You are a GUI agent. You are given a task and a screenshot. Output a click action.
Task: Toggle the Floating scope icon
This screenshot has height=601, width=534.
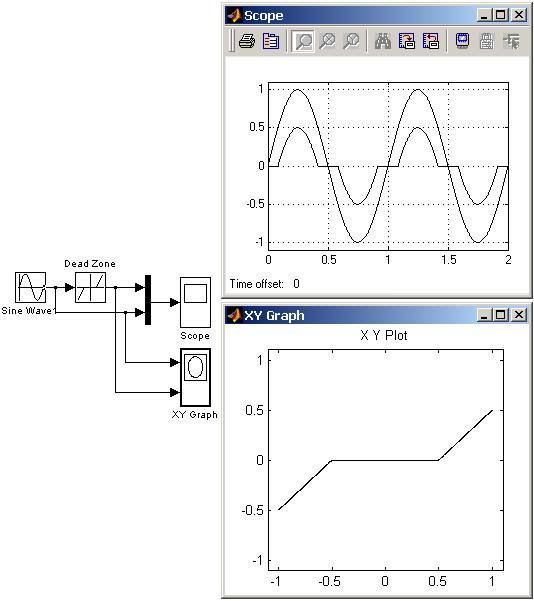tap(463, 41)
